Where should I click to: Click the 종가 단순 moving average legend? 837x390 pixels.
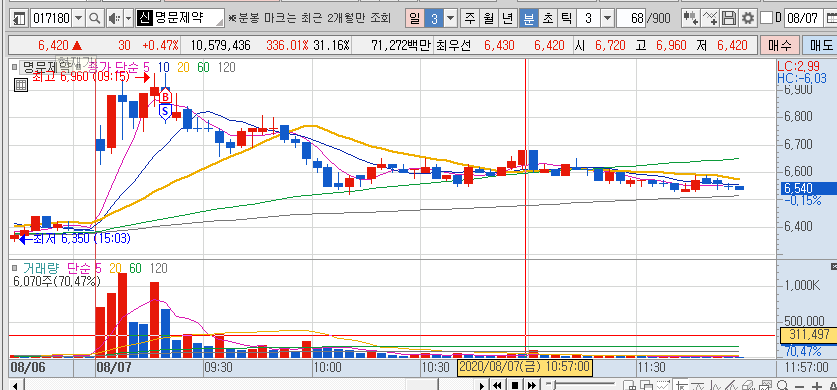point(114,68)
